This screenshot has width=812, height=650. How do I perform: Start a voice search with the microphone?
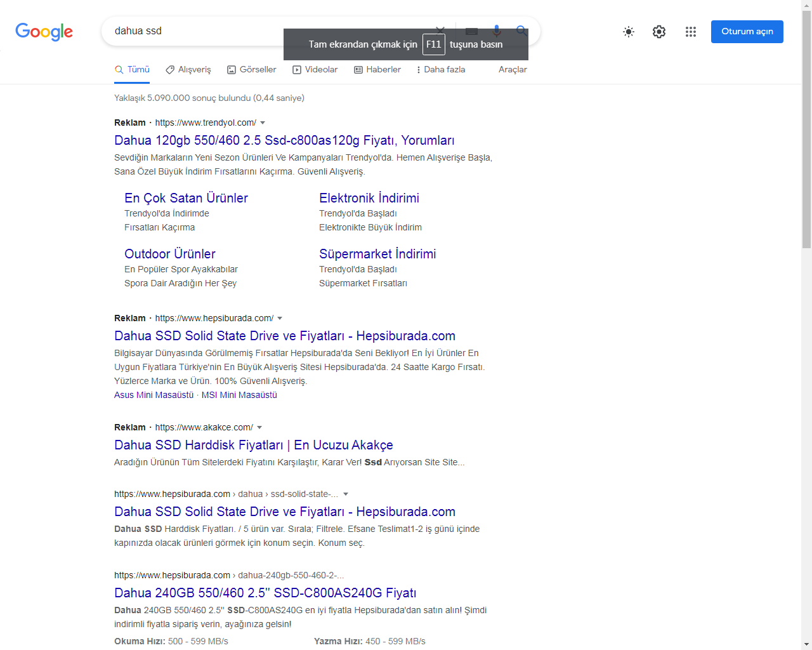tap(497, 30)
